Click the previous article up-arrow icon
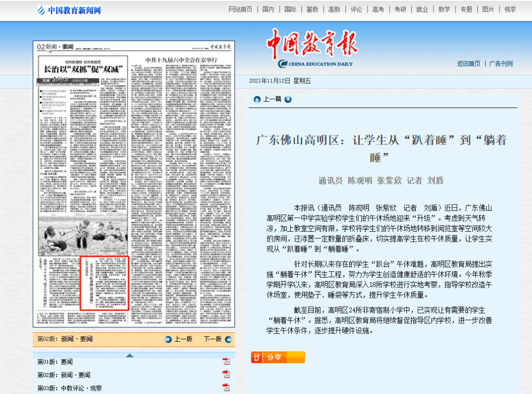Viewport: 532px width, 394px height. [x=257, y=100]
